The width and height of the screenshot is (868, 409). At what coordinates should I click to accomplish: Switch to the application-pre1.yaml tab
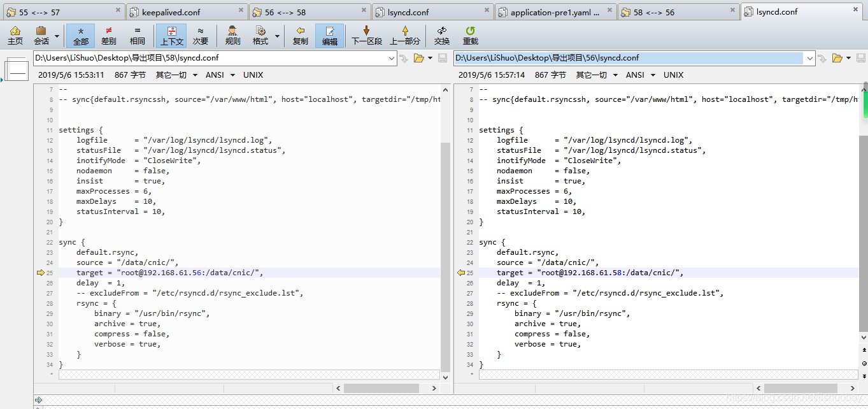[557, 11]
